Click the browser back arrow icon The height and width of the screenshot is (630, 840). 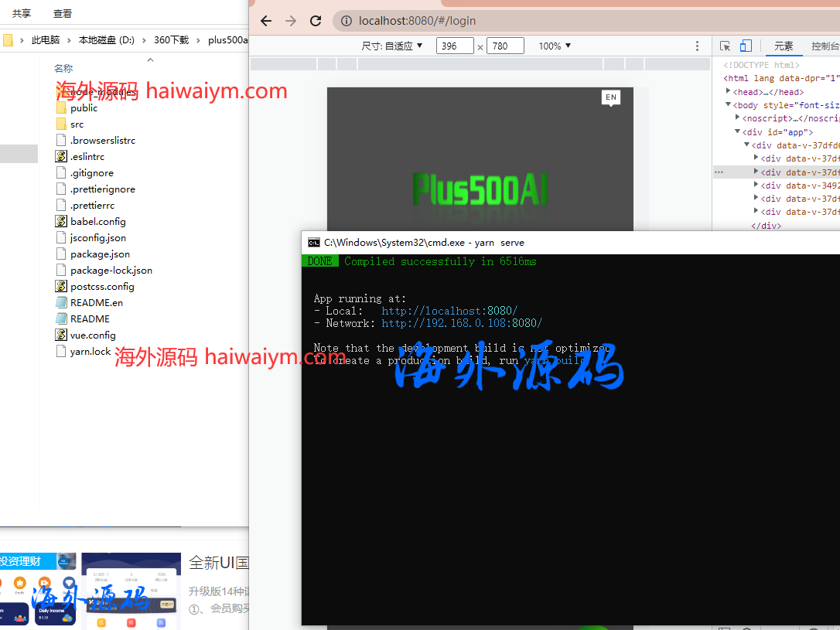pyautogui.click(x=266, y=21)
